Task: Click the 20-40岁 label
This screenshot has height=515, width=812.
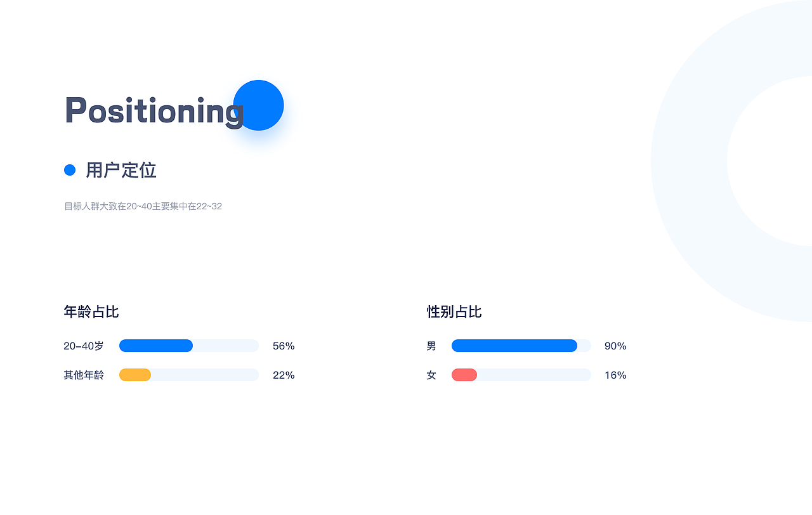Action: pyautogui.click(x=84, y=346)
